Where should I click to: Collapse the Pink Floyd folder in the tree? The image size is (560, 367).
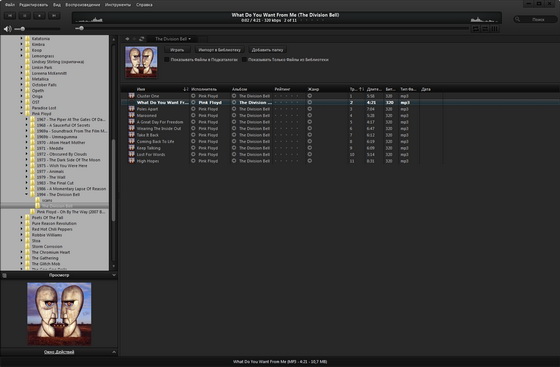pyautogui.click(x=21, y=114)
